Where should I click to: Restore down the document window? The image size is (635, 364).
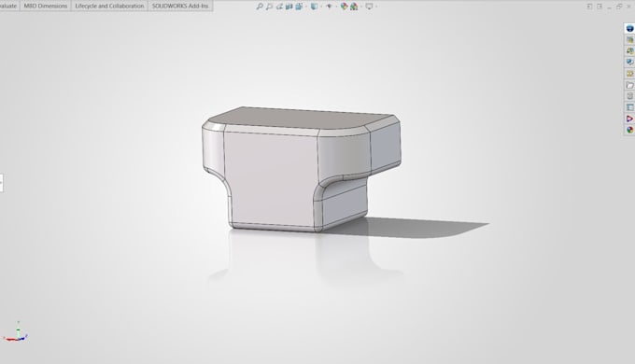pos(619,7)
